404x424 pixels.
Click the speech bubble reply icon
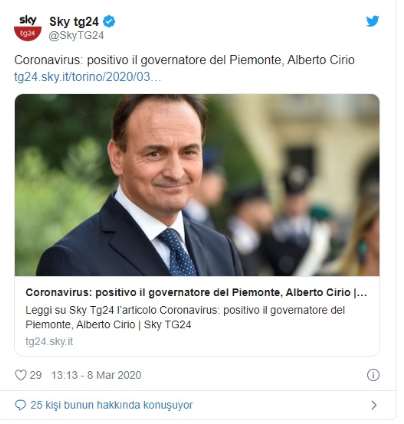(20, 405)
